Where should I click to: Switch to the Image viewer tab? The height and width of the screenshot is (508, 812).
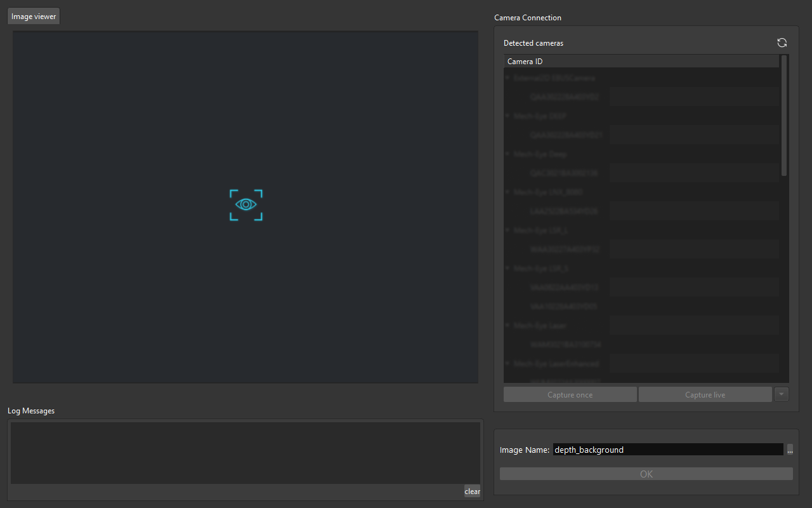tap(34, 17)
